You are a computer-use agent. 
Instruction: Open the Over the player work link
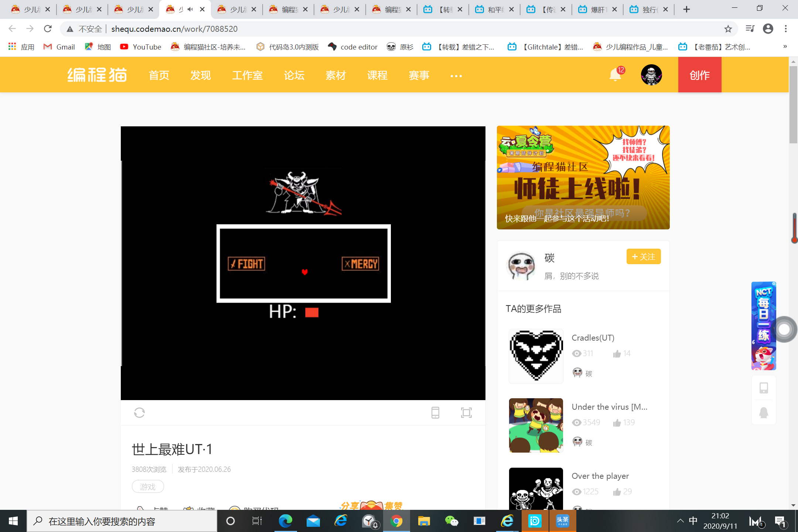click(600, 476)
